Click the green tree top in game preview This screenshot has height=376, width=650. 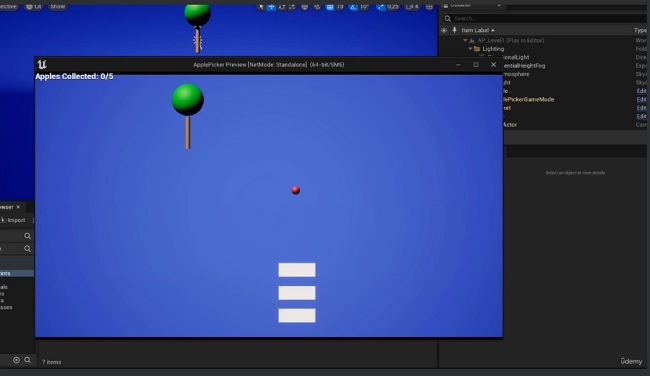[x=188, y=99]
